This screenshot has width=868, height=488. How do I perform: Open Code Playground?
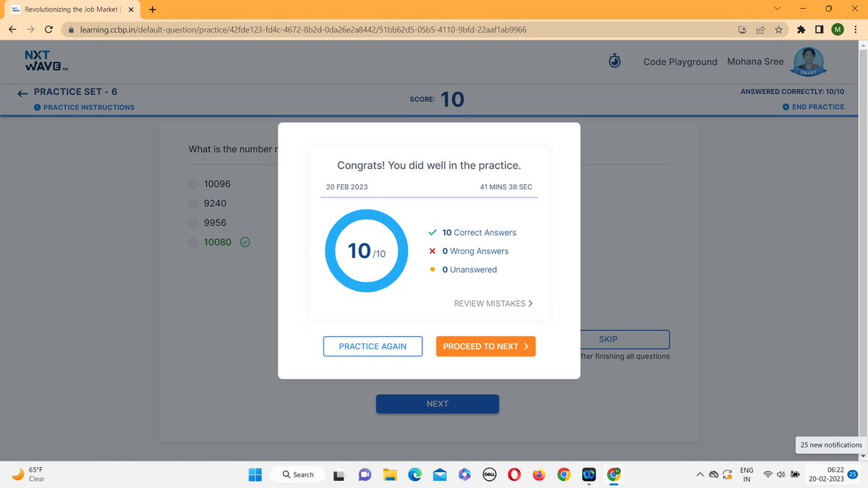point(680,61)
